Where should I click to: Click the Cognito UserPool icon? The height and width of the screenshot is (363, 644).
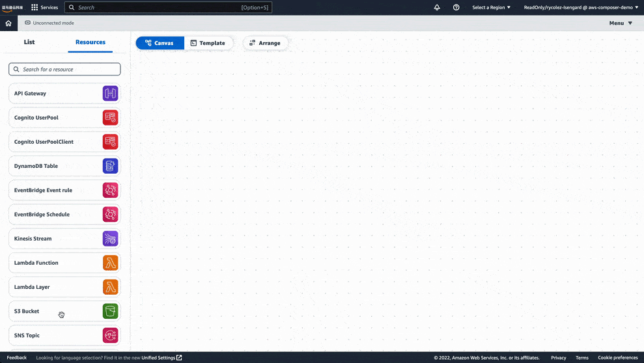[110, 118]
